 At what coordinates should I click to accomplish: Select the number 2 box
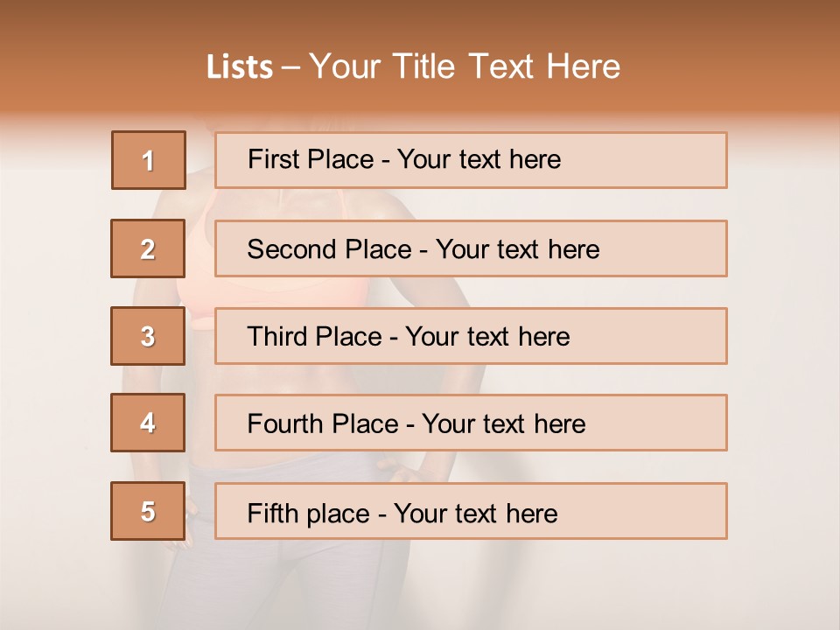[148, 248]
